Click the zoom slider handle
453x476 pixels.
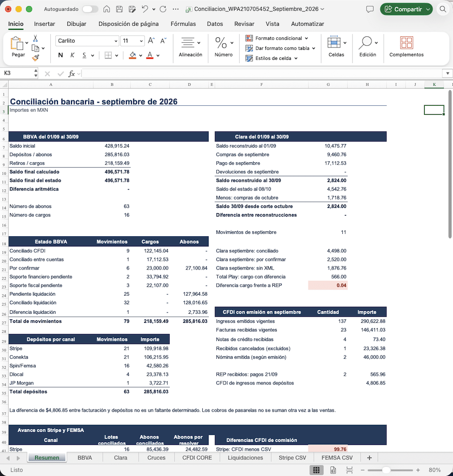pyautogui.click(x=386, y=470)
